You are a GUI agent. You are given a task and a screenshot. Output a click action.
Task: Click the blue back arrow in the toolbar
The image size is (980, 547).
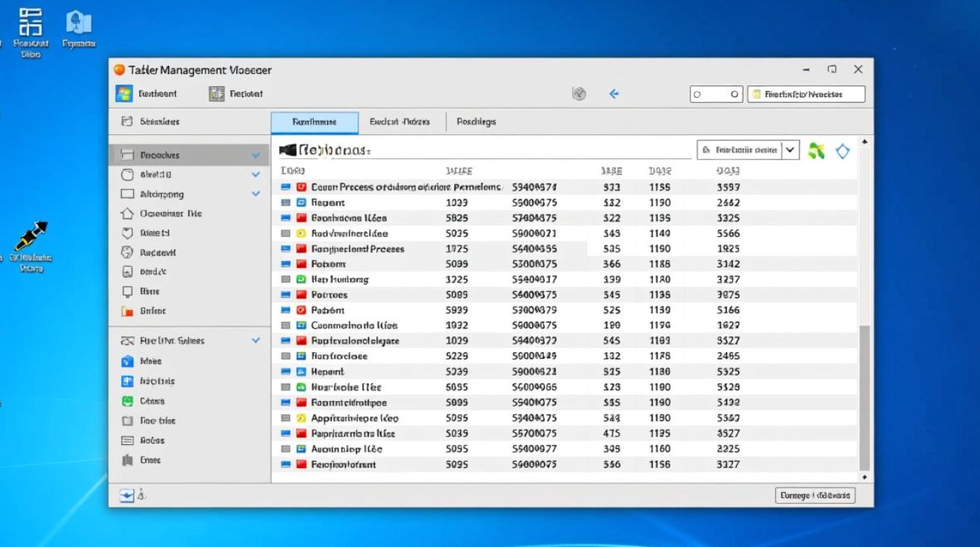pyautogui.click(x=614, y=94)
